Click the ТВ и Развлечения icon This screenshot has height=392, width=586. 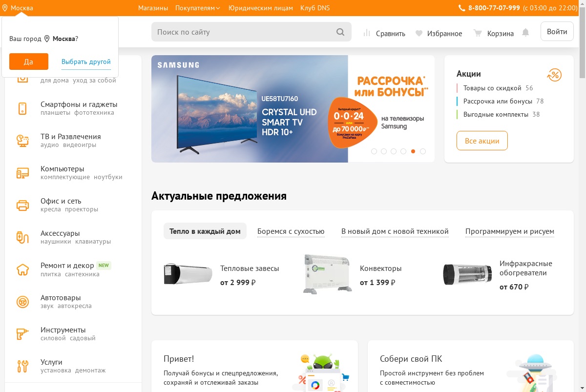point(22,141)
